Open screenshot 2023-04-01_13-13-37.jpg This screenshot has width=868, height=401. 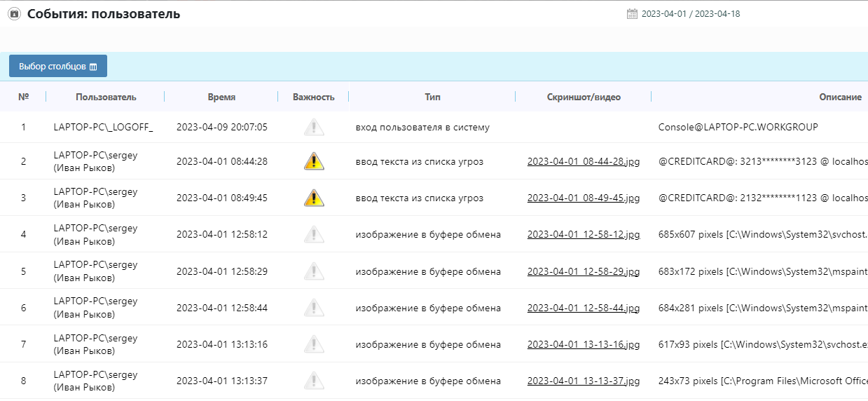[x=583, y=381]
